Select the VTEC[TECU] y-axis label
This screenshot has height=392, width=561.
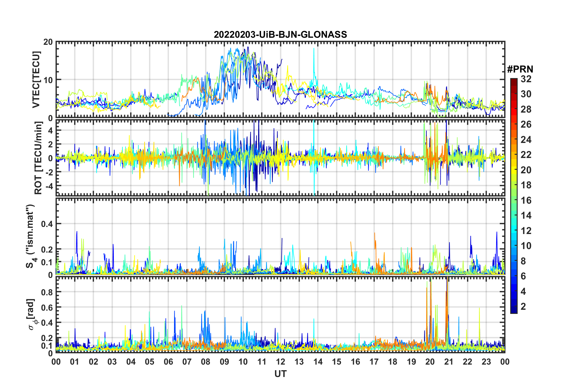pos(36,80)
